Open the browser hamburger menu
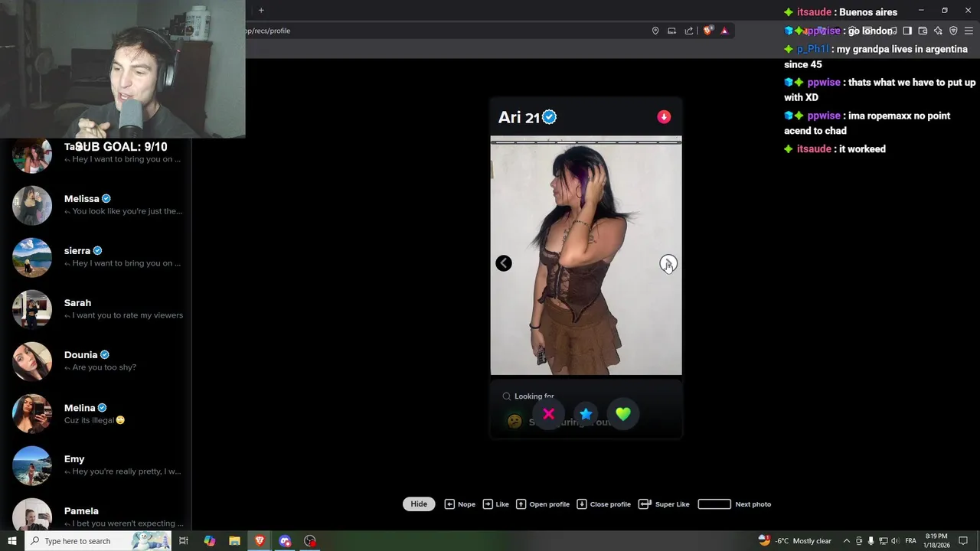The width and height of the screenshot is (980, 551). pos(969,31)
